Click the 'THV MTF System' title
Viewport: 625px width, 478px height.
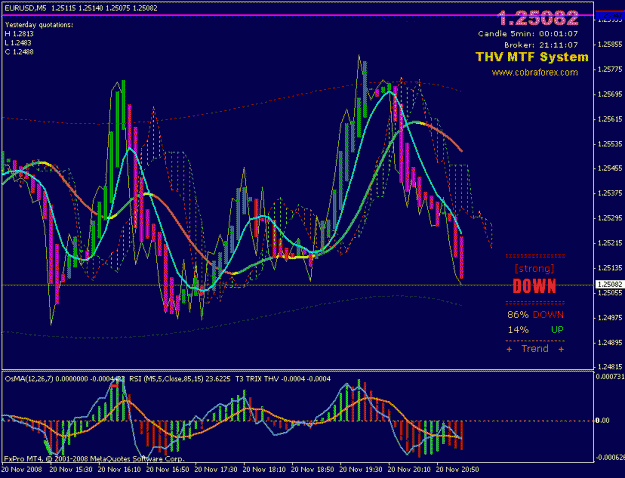pos(532,57)
